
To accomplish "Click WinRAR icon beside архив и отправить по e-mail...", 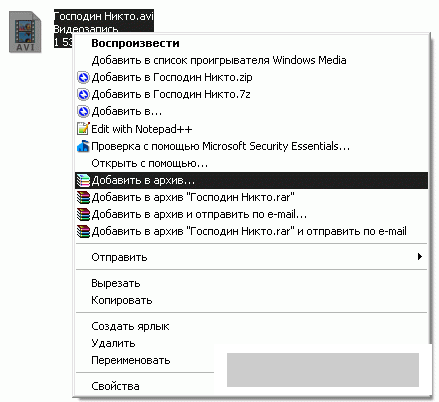I will [83, 214].
